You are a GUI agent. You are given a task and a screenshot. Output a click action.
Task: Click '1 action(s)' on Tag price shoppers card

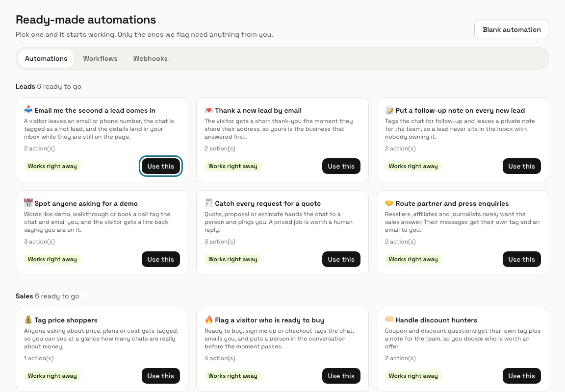39,358
